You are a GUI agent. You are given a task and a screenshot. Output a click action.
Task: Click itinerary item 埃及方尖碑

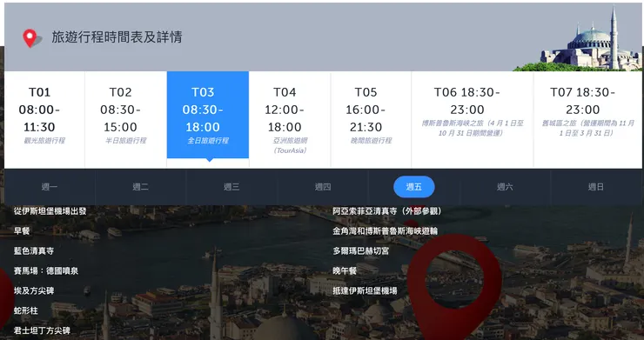click(34, 290)
